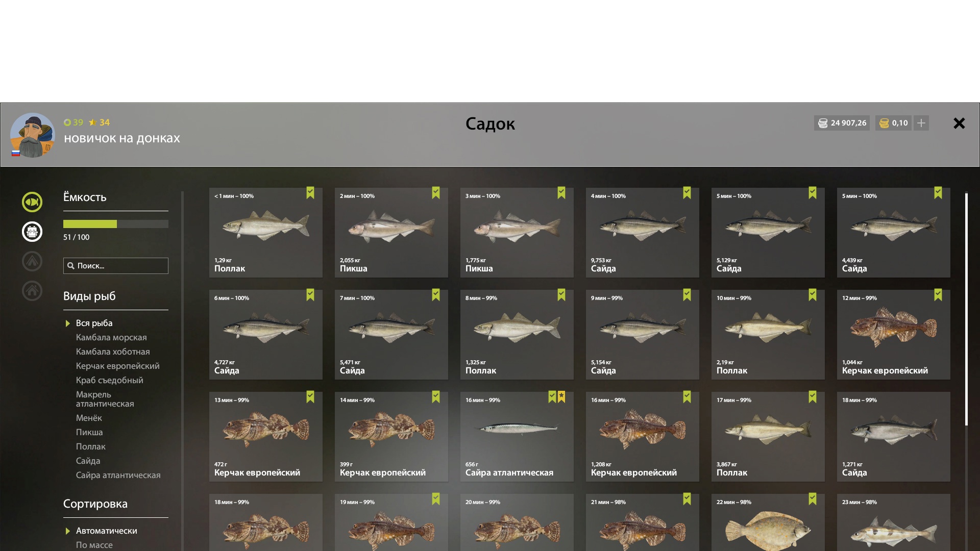Toggle the green bookmark on Поллак 1,29 кг
The image size is (980, 551).
click(x=310, y=193)
